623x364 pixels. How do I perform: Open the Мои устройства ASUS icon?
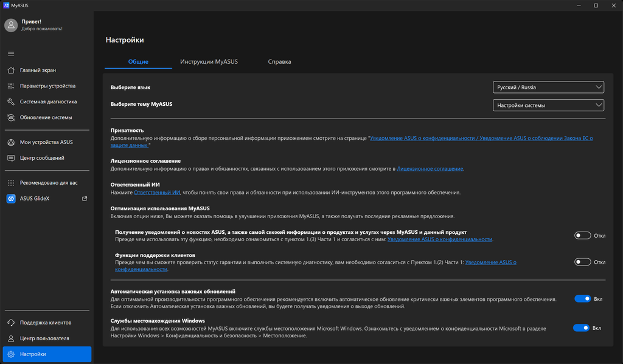(11, 142)
